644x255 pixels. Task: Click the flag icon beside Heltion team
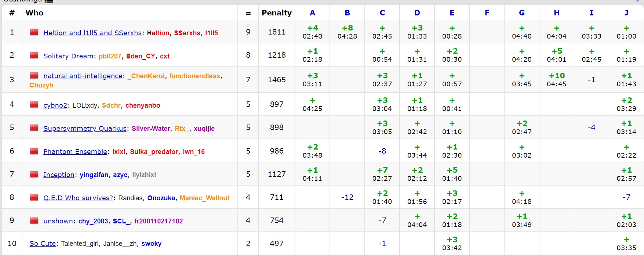[34, 32]
